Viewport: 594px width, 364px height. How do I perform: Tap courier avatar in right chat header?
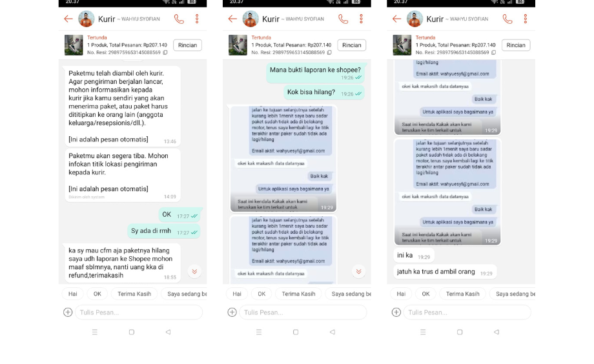tap(415, 19)
